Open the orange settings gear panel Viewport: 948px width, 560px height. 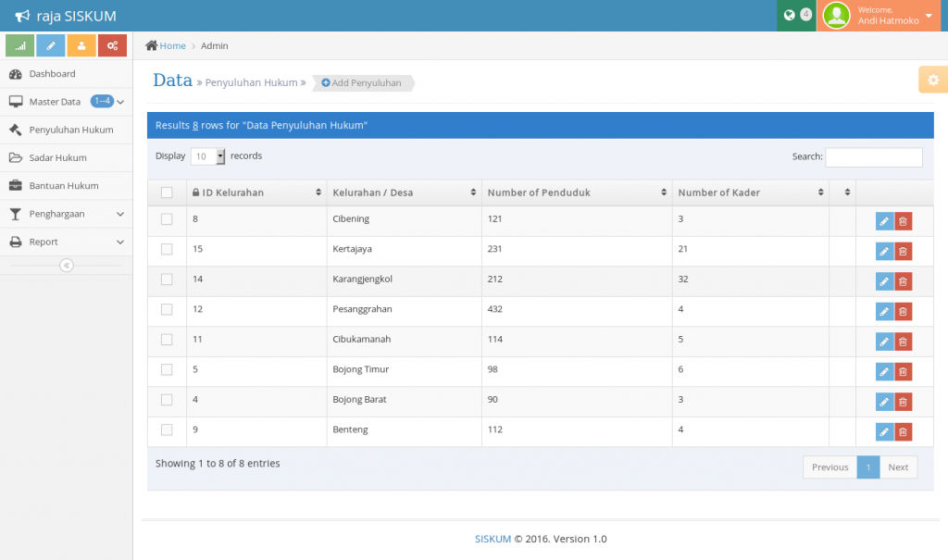[932, 81]
